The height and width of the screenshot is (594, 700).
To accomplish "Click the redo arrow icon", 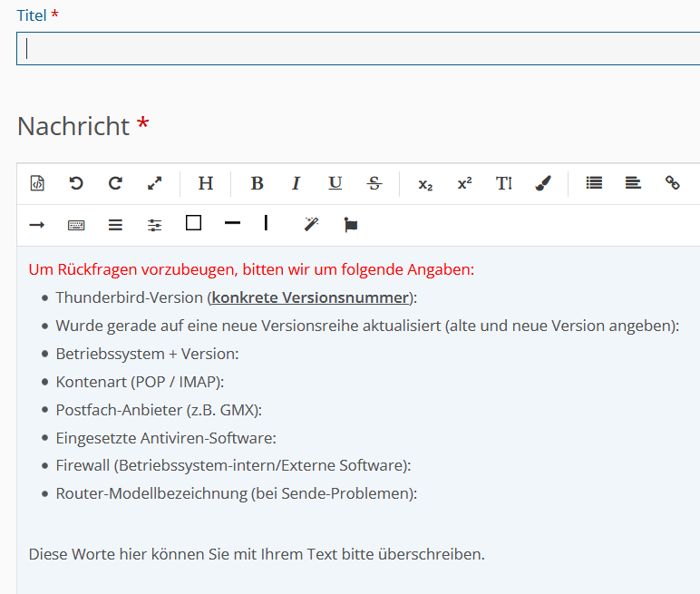I will tap(115, 183).
